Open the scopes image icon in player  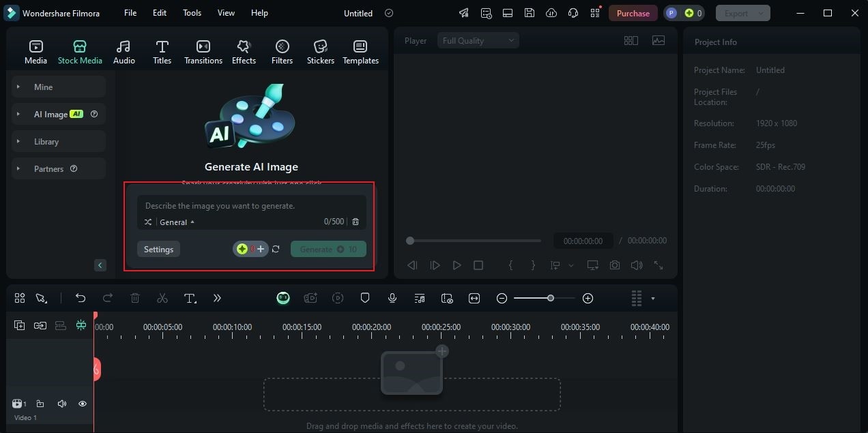pos(659,41)
